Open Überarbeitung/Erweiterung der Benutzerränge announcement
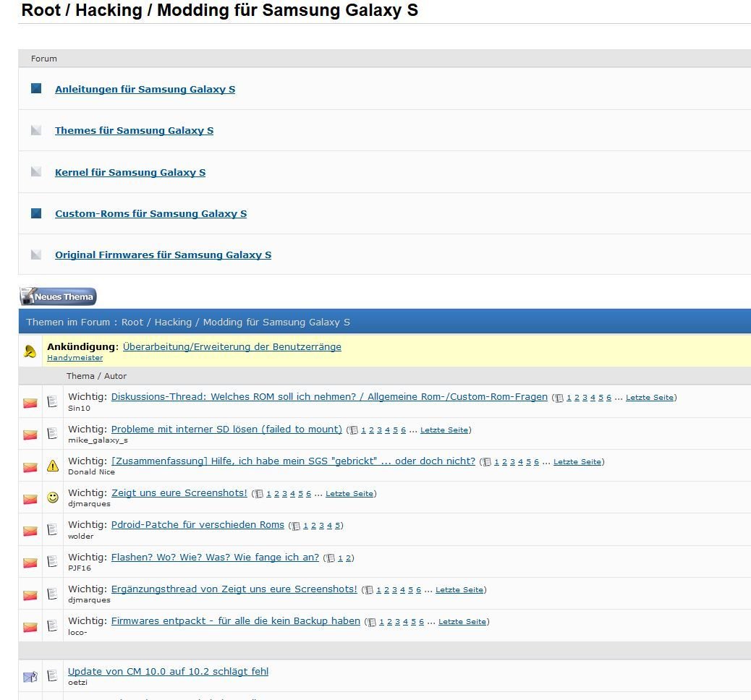Image resolution: width=751 pixels, height=700 pixels. 232,346
